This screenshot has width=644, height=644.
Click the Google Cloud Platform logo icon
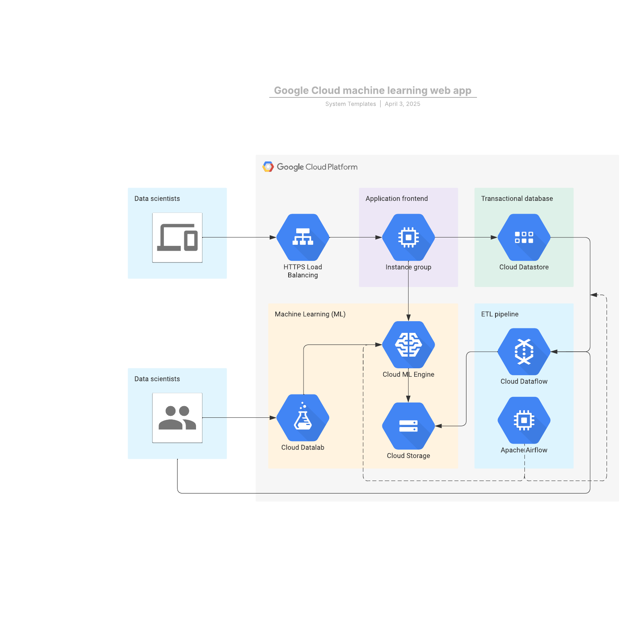tap(268, 167)
